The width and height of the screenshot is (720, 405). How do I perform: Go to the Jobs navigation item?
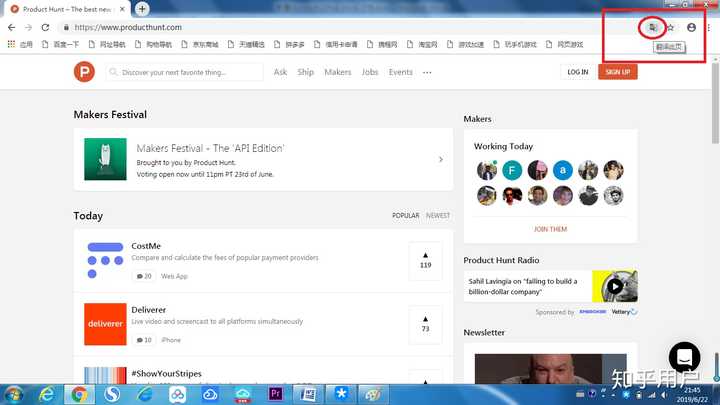click(x=370, y=72)
